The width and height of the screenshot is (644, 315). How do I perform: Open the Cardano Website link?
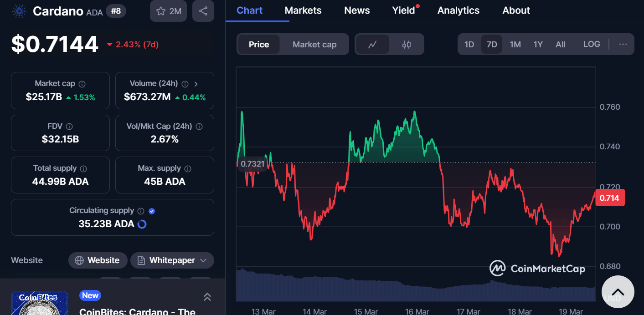click(97, 260)
